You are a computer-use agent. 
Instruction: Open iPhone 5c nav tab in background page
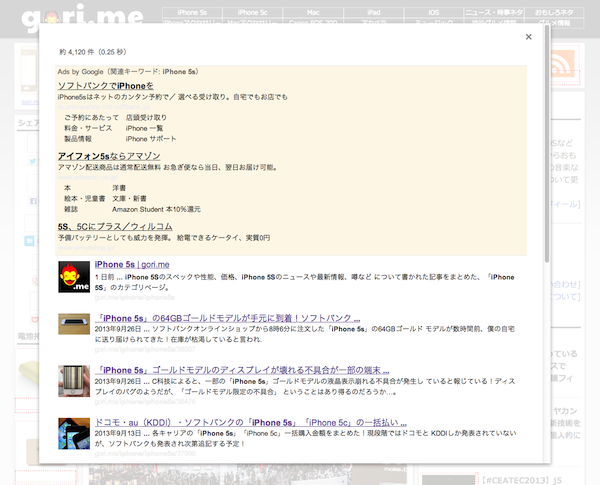coord(253,12)
